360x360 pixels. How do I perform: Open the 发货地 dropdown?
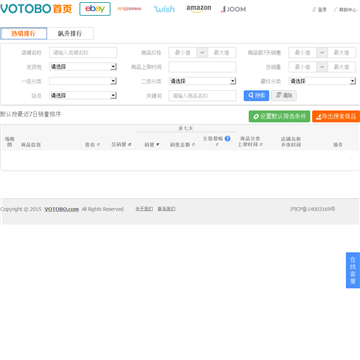click(83, 67)
